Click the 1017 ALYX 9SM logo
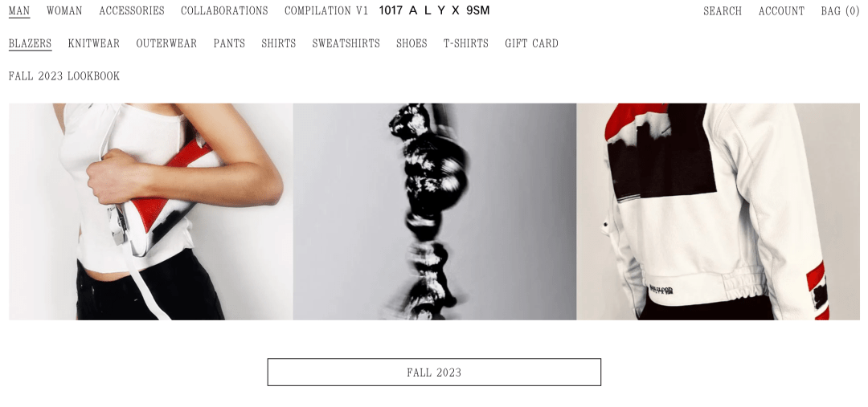Viewport: 868px width, 407px height. click(x=434, y=10)
